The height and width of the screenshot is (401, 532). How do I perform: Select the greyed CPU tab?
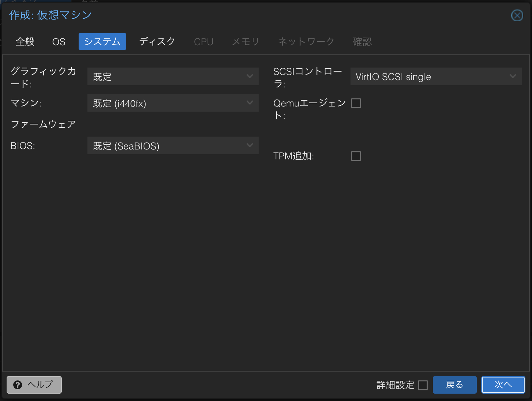[204, 41]
